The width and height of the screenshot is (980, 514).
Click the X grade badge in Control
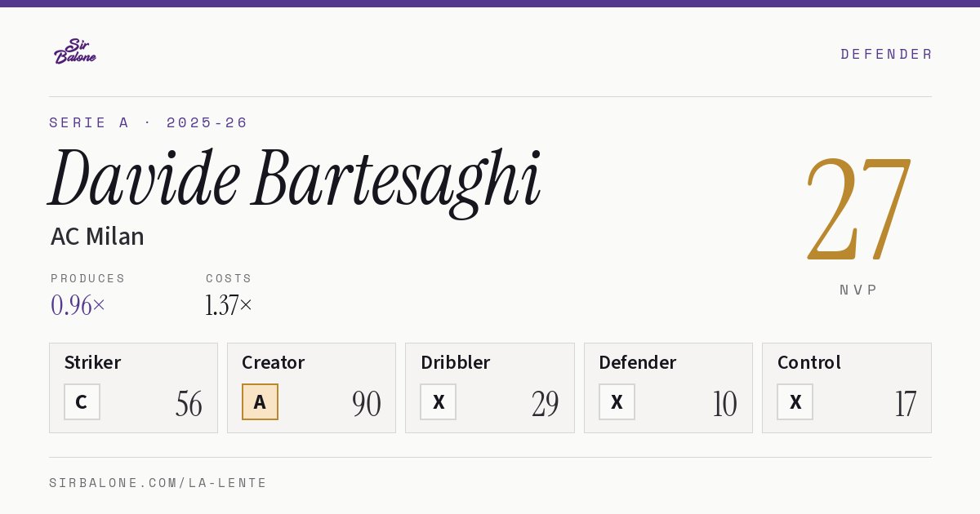(x=795, y=401)
